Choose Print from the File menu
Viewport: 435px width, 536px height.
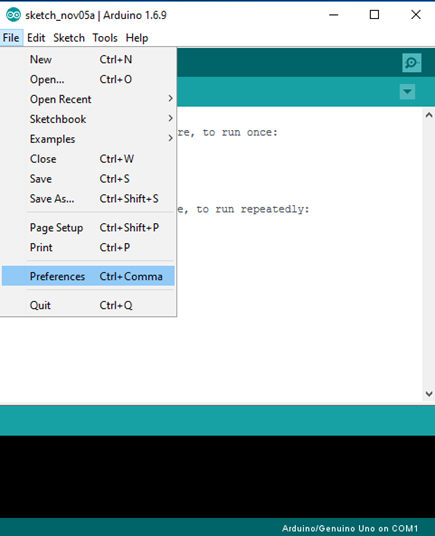coord(88,247)
